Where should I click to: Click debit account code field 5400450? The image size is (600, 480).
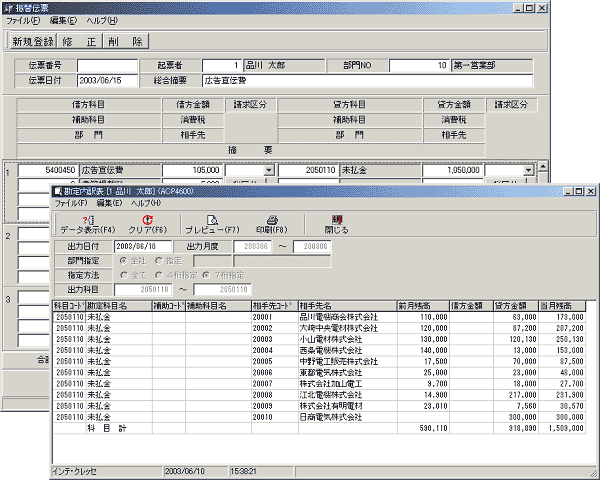click(x=48, y=170)
